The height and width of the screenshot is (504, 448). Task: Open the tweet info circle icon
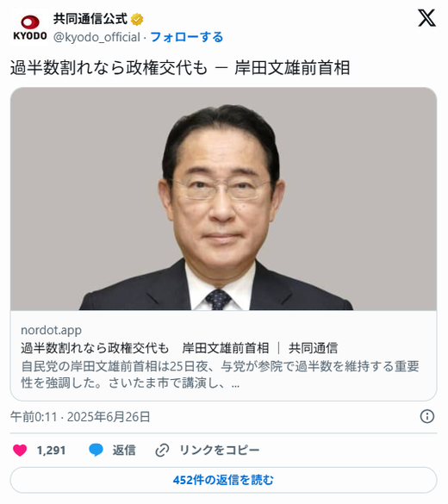(x=427, y=416)
